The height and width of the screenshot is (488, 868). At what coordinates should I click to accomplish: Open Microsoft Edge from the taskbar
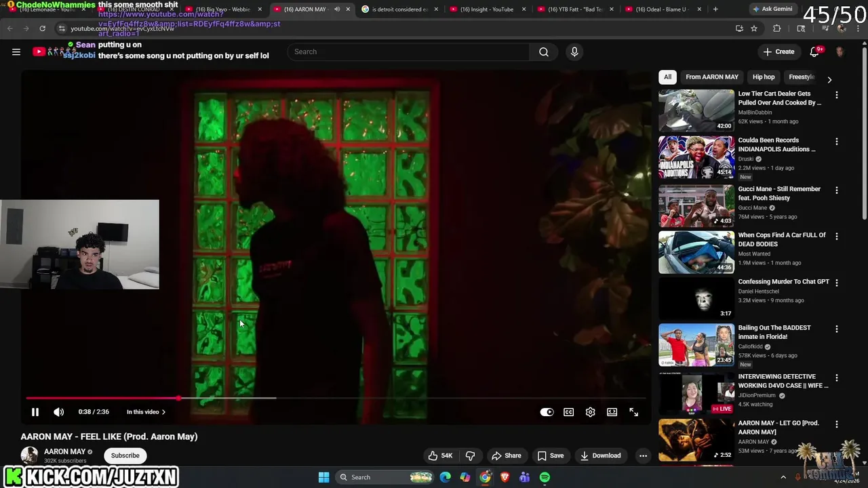[446, 477]
